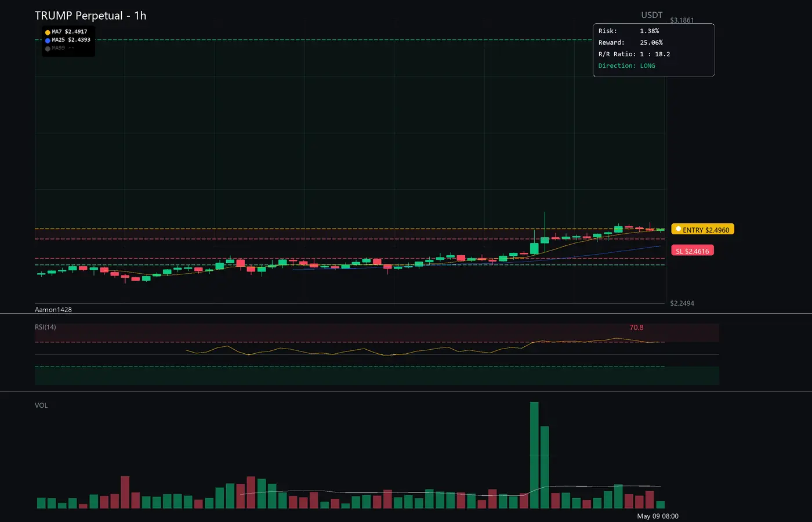This screenshot has height=522, width=812.
Task: Click the MA7 $2.4917 legend value
Action: (x=70, y=32)
